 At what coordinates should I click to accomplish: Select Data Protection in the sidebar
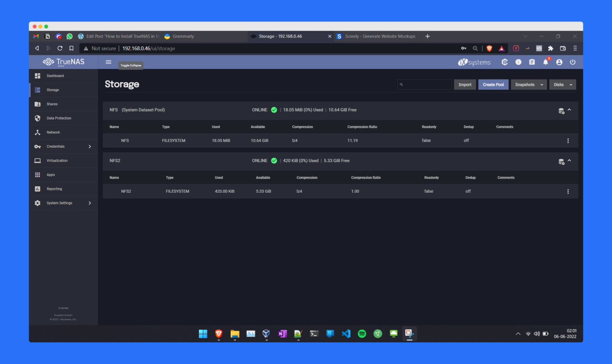coord(59,118)
